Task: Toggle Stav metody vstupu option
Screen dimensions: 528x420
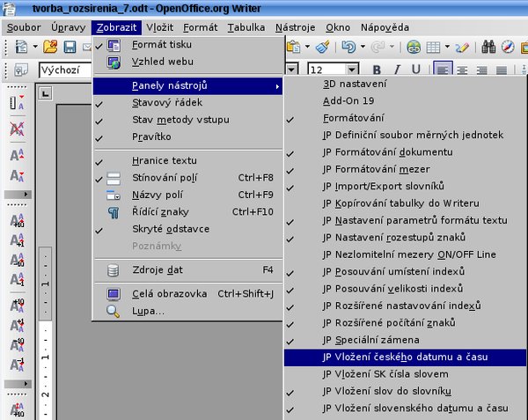Action: [188, 120]
